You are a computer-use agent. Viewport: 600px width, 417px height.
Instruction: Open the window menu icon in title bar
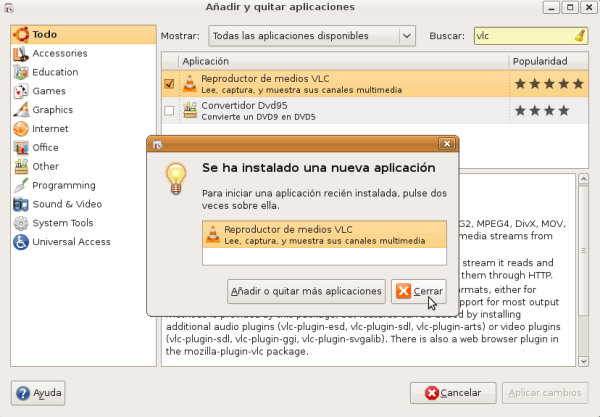(11, 8)
